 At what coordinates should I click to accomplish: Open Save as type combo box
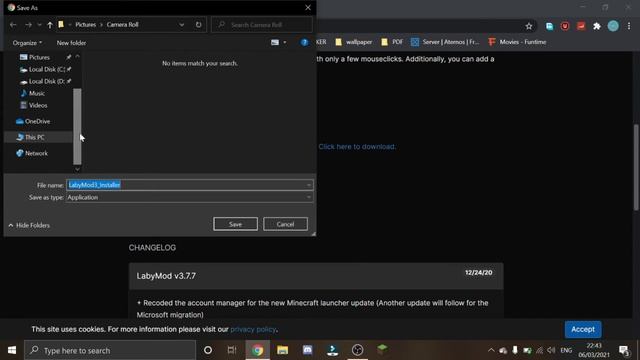tap(189, 197)
